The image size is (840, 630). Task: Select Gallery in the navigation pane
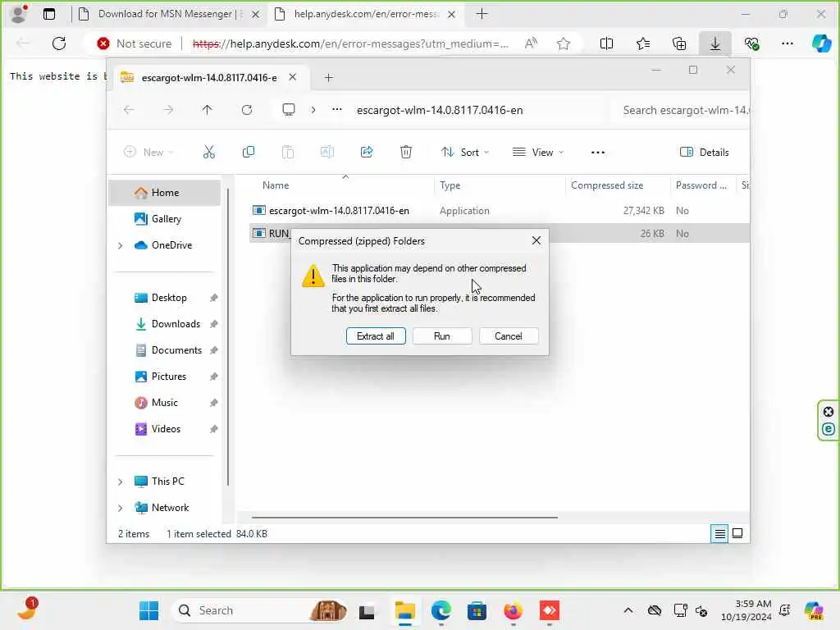[164, 218]
